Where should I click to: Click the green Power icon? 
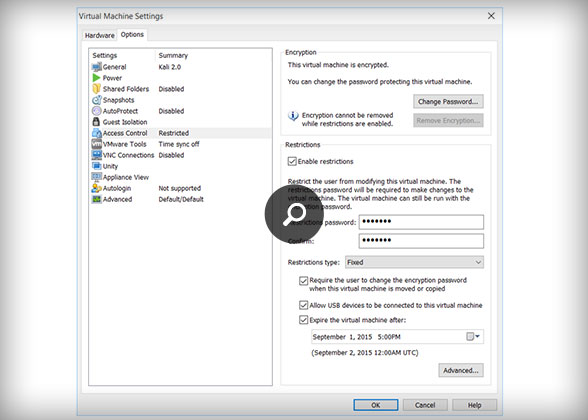(96, 78)
